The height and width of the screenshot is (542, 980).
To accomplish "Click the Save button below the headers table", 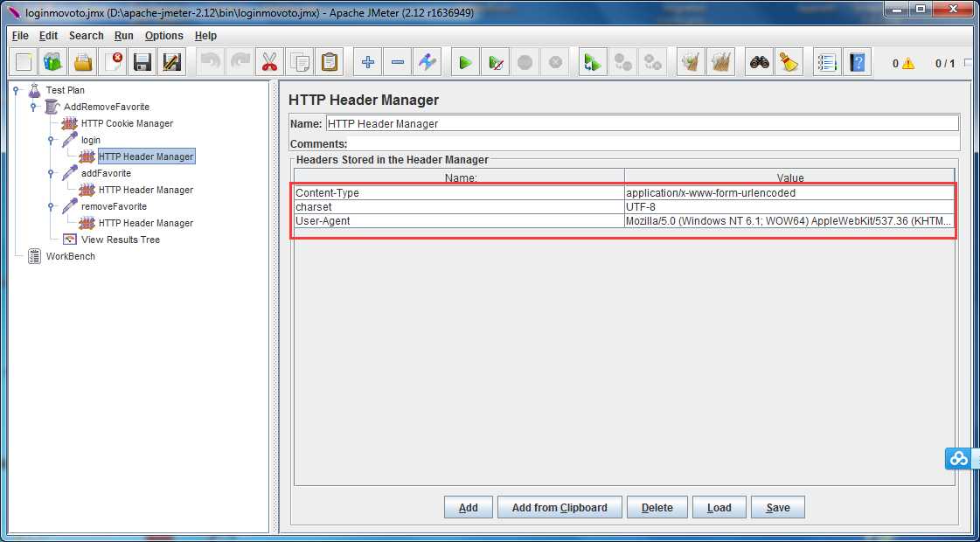I will pos(777,508).
